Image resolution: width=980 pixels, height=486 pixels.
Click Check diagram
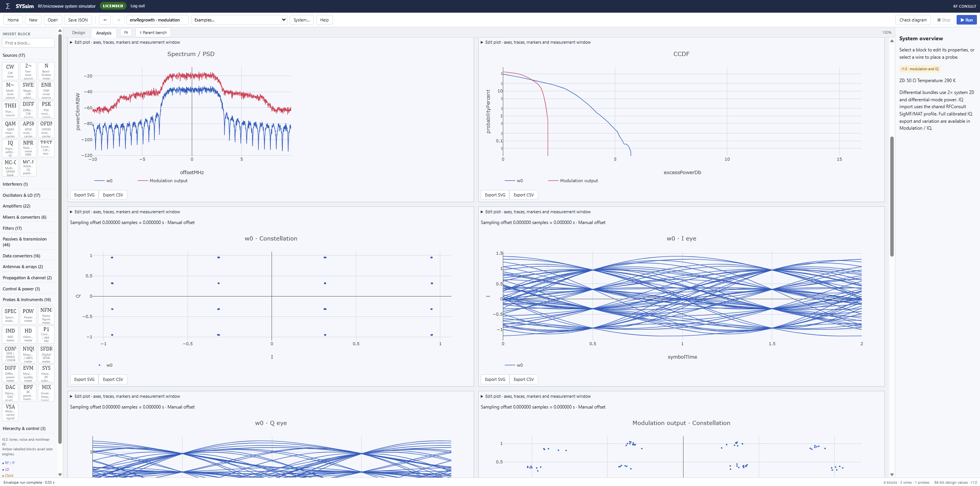click(913, 20)
